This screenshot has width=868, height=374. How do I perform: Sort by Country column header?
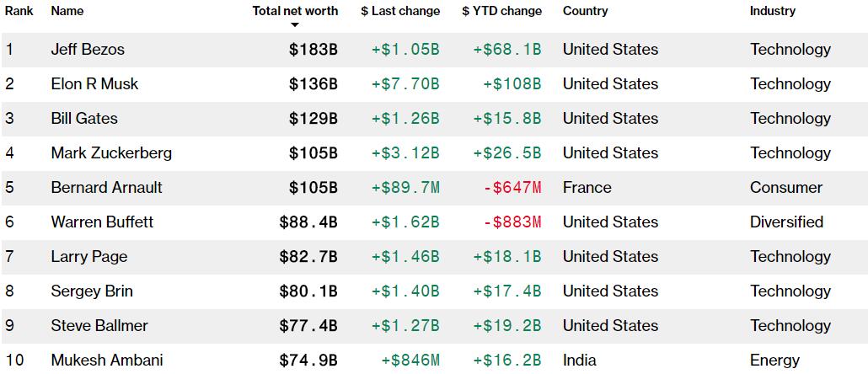pyautogui.click(x=586, y=11)
